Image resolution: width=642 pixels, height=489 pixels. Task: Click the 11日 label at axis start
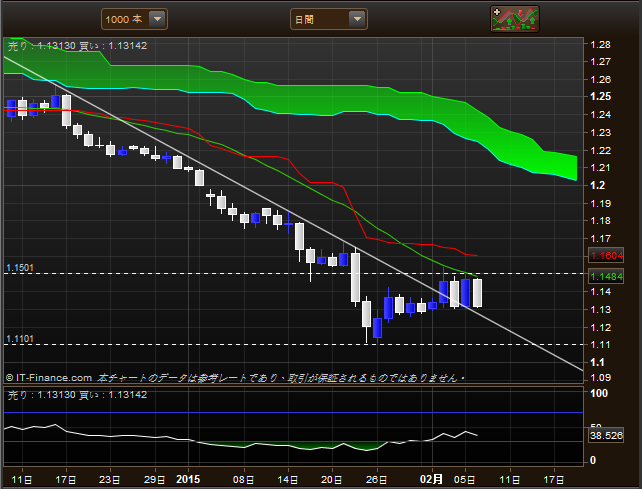tap(22, 480)
